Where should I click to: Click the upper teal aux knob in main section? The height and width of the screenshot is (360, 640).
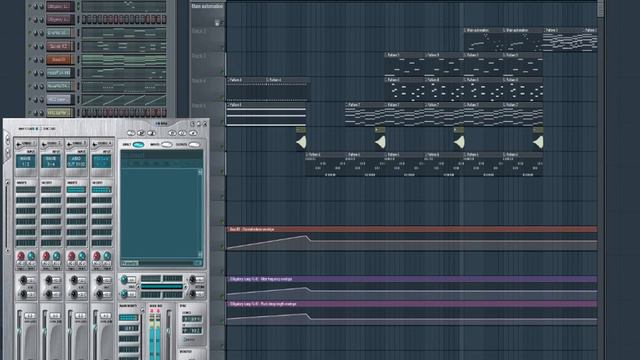click(x=124, y=280)
